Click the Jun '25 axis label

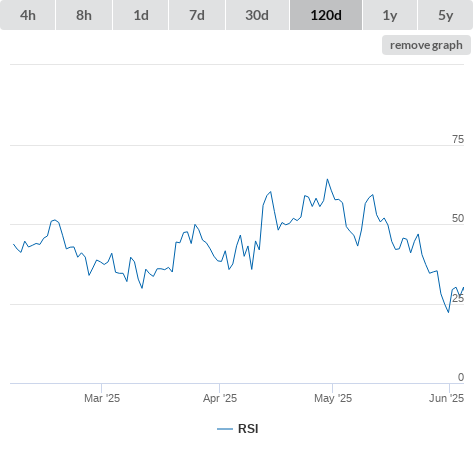tap(446, 398)
